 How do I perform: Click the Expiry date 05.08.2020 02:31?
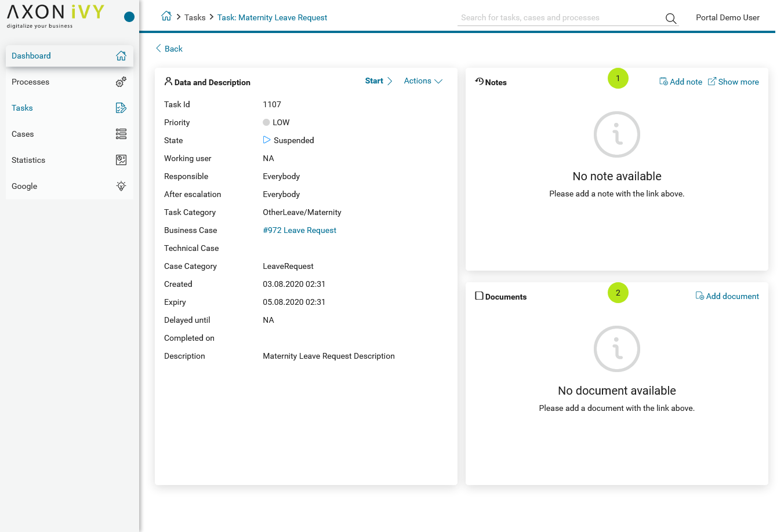point(294,302)
